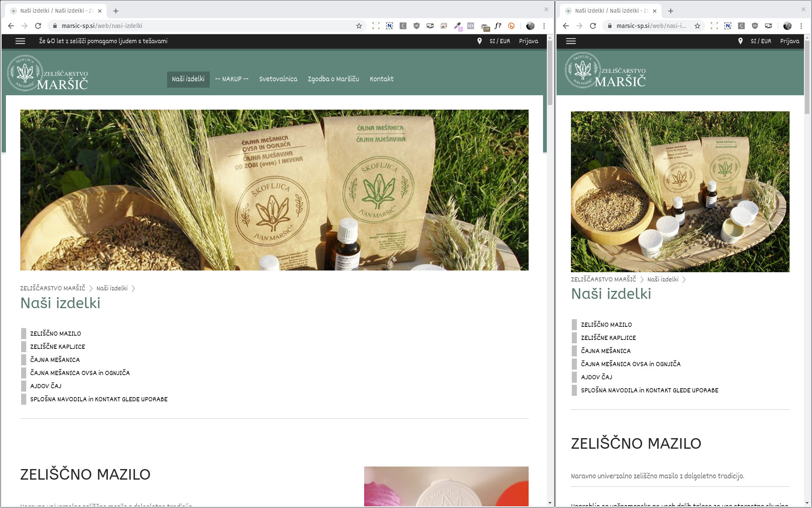This screenshot has height=508, width=812.
Task: Open Chrome's three-dot menu in left window
Action: (544, 26)
